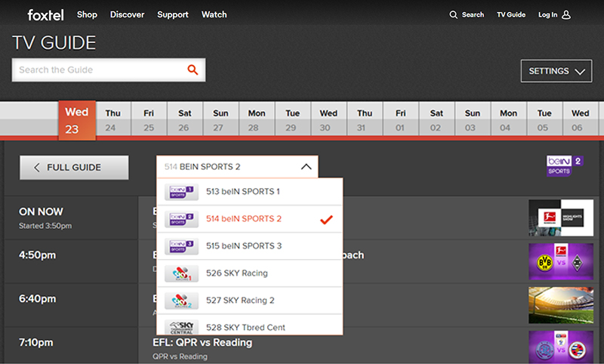Viewport: 604px width, 364px height.
Task: Open the TV Guide header link
Action: 511,14
